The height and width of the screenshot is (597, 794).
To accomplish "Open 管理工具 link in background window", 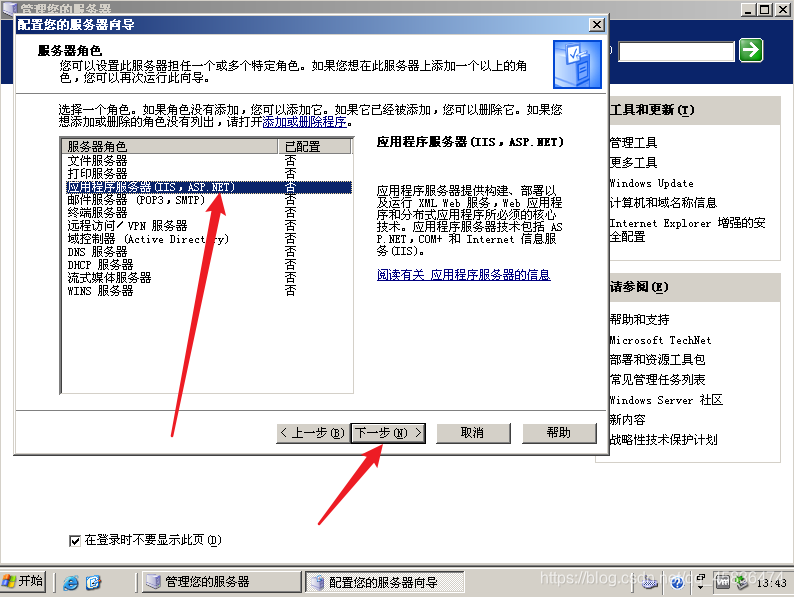I will coord(633,143).
